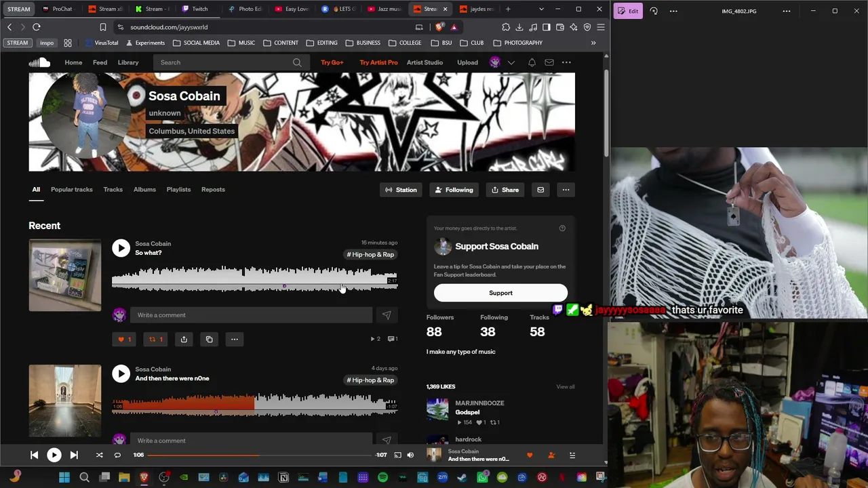The image size is (868, 488).
Task: Start Sosa Cobain's Station
Action: (x=401, y=190)
